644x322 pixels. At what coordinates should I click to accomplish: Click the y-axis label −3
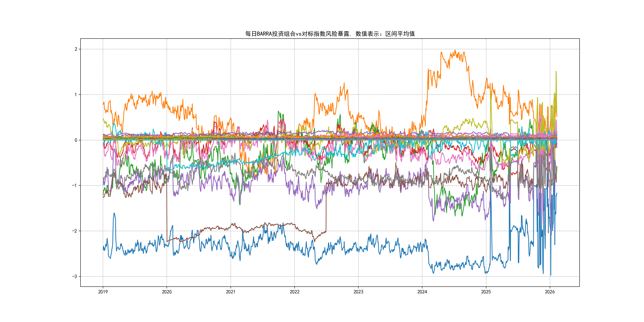75,276
